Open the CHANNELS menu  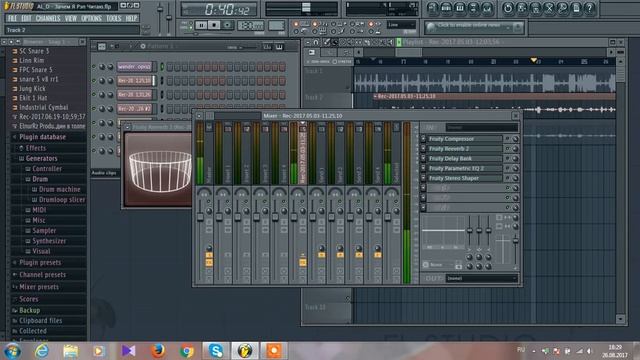tap(48, 18)
